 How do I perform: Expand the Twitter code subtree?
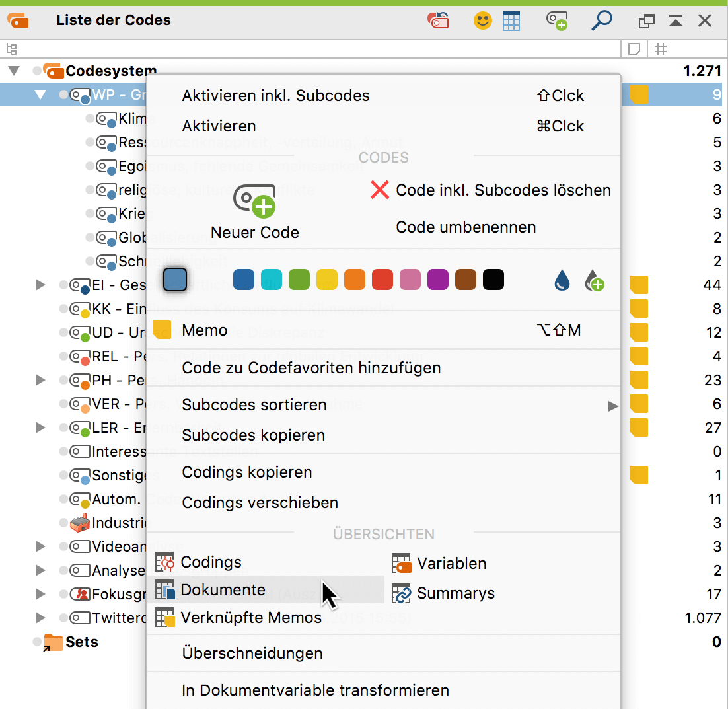[40, 618]
